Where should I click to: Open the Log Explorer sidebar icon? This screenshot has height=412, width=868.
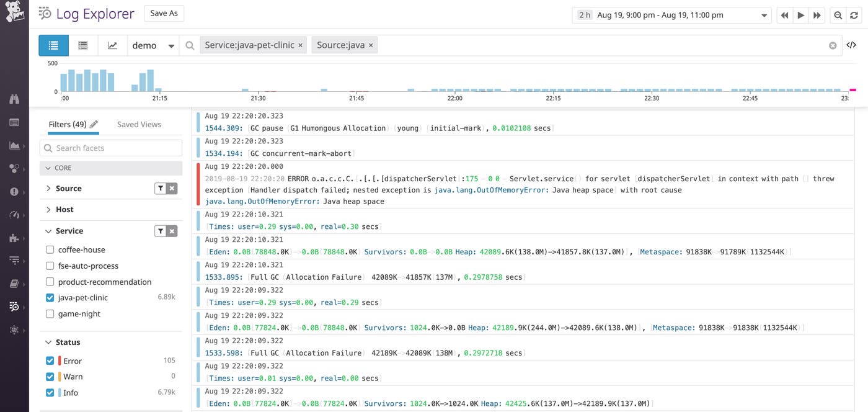click(x=14, y=306)
